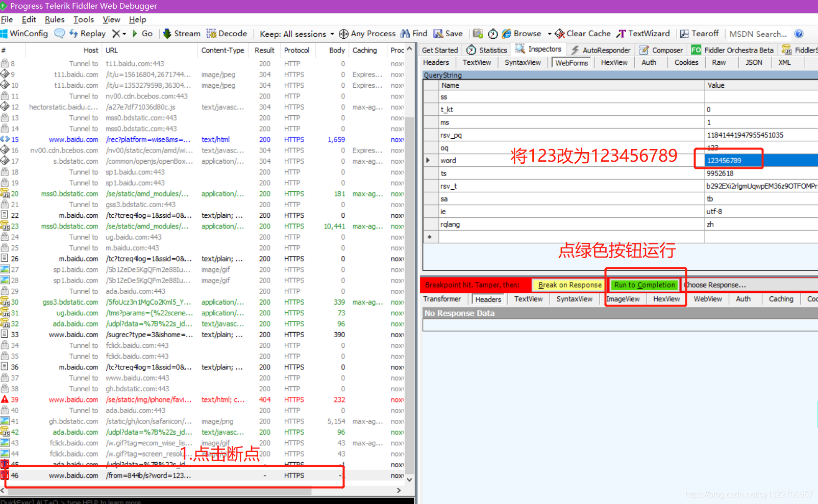Open the Remove sessions dropdown arrow
Screen dimensions: 818x504
pyautogui.click(x=124, y=34)
